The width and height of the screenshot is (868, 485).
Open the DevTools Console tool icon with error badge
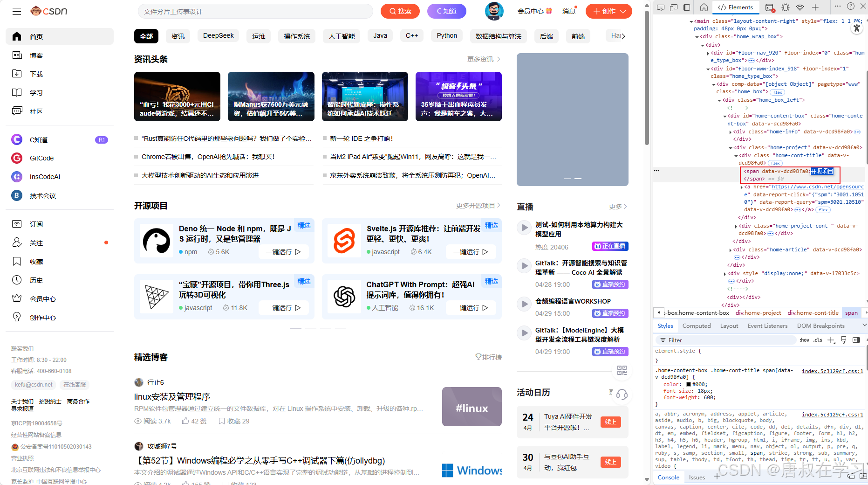[x=770, y=7]
